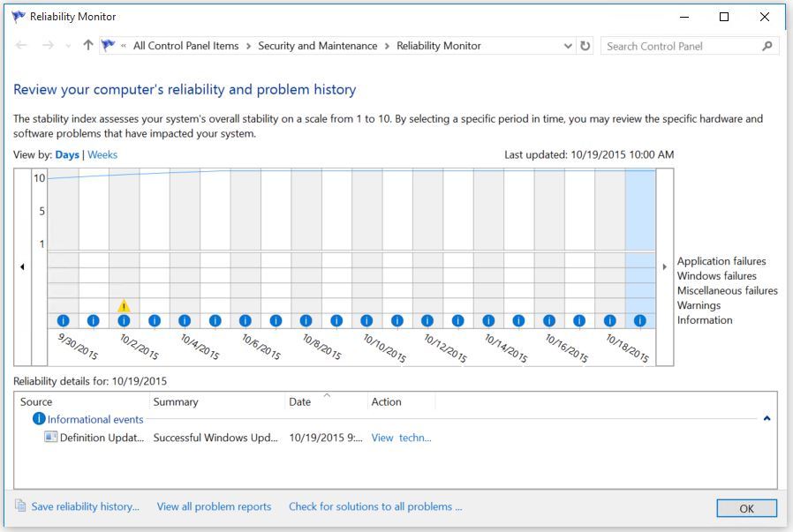
Task: Select the information icon for 10/16/2015
Action: click(x=548, y=320)
